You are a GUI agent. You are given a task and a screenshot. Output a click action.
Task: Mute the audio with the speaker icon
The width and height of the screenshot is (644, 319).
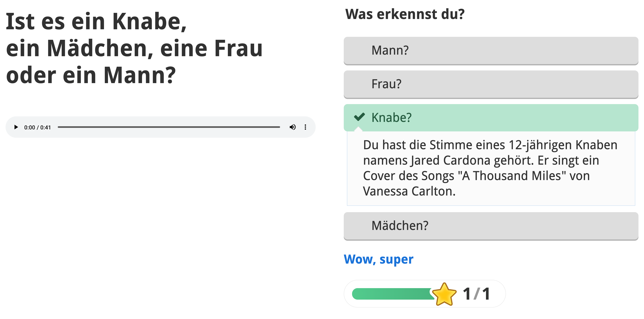click(x=293, y=127)
